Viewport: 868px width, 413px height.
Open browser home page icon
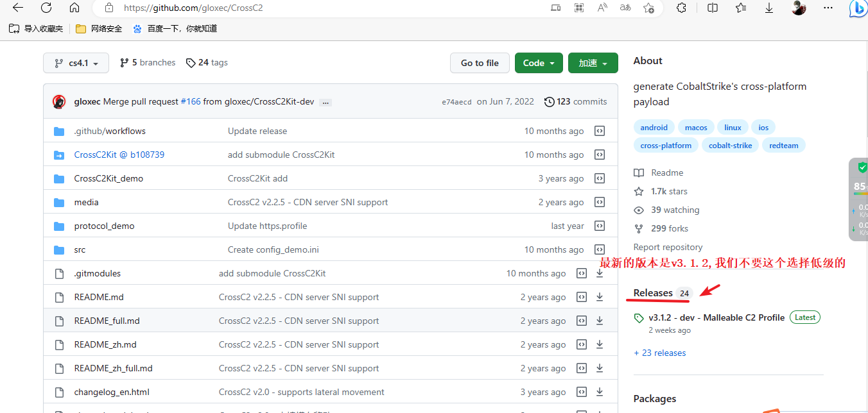tap(74, 8)
